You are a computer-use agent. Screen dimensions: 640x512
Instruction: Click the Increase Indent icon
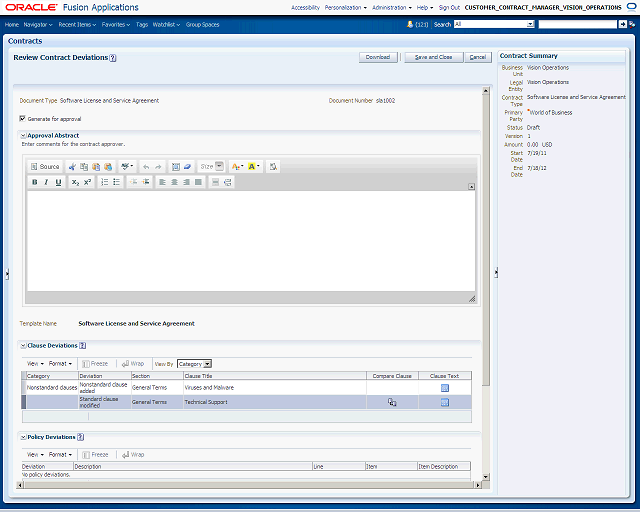145,182
